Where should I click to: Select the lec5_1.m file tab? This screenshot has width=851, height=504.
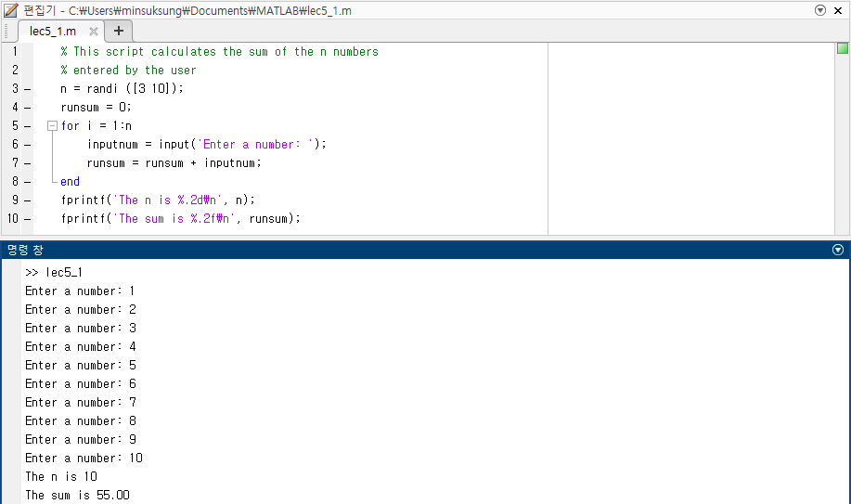(x=53, y=31)
